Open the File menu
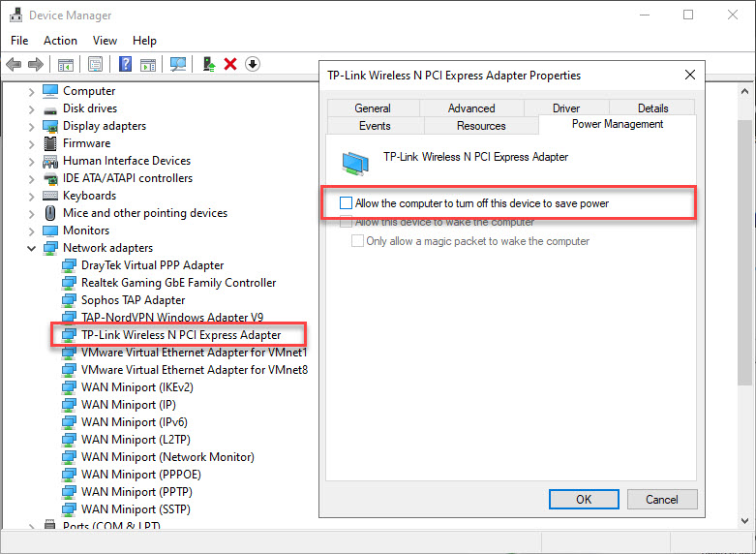 (19, 41)
